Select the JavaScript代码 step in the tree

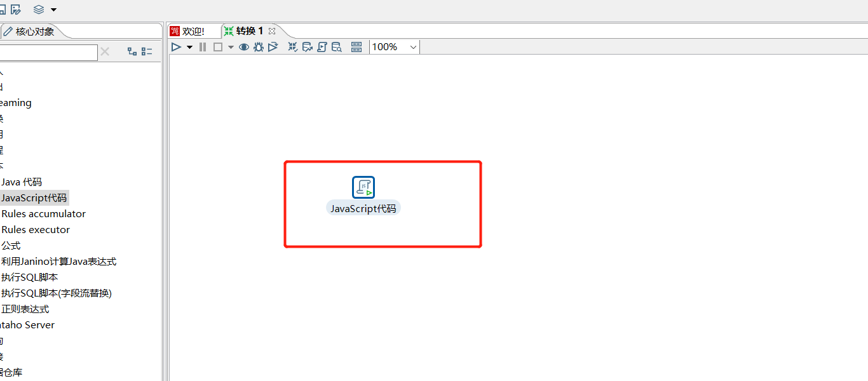[34, 197]
